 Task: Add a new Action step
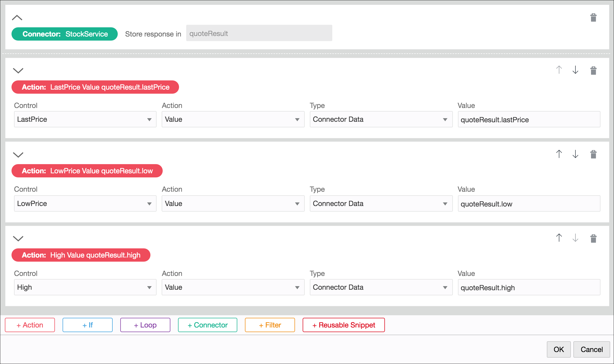pos(30,325)
